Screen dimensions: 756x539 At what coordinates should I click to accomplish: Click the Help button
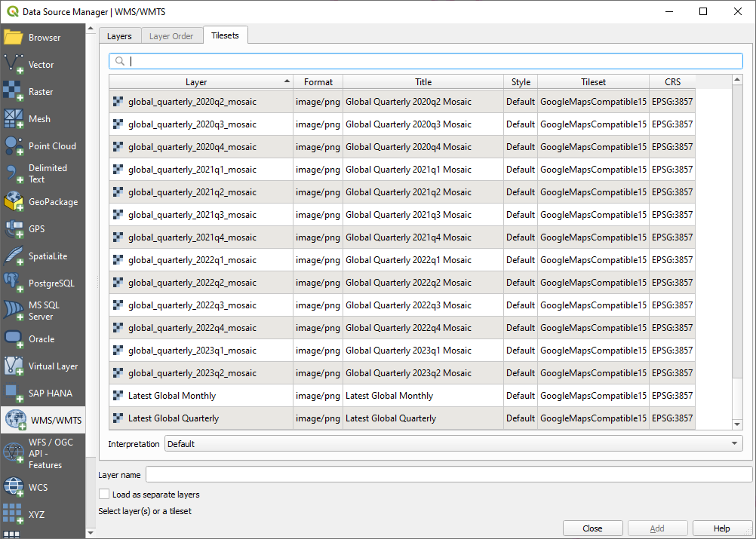pyautogui.click(x=722, y=528)
